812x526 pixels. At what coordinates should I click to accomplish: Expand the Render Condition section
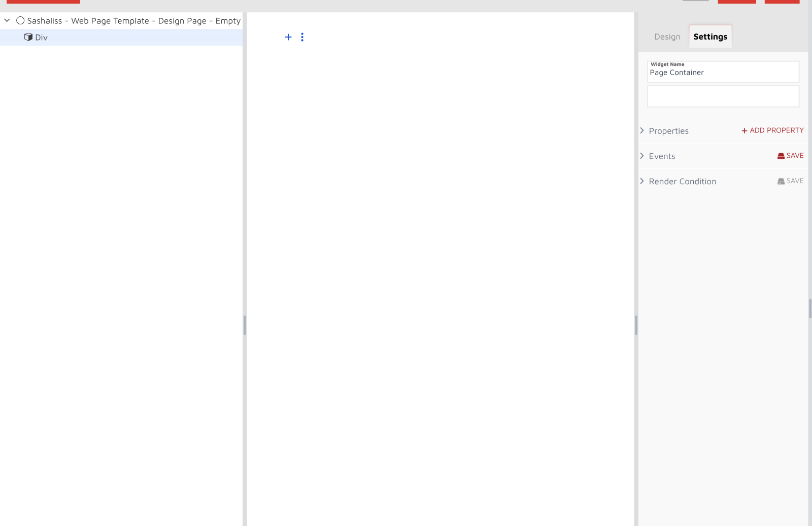point(641,181)
